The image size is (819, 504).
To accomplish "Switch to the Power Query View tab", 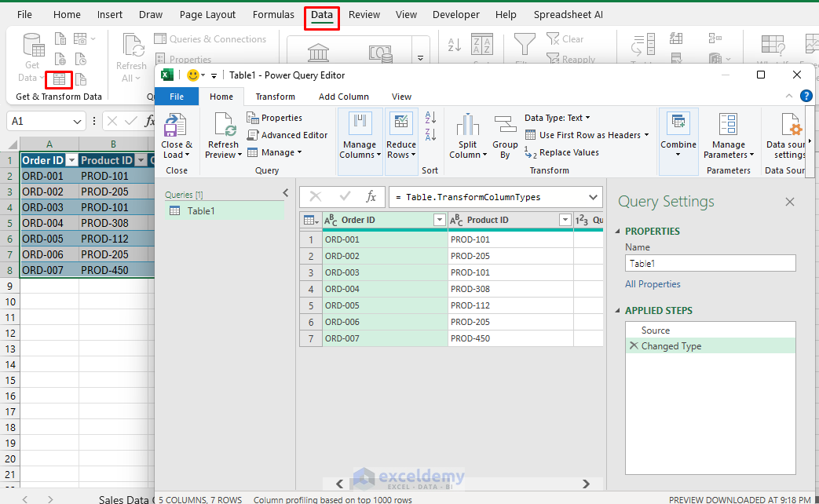I will (401, 97).
